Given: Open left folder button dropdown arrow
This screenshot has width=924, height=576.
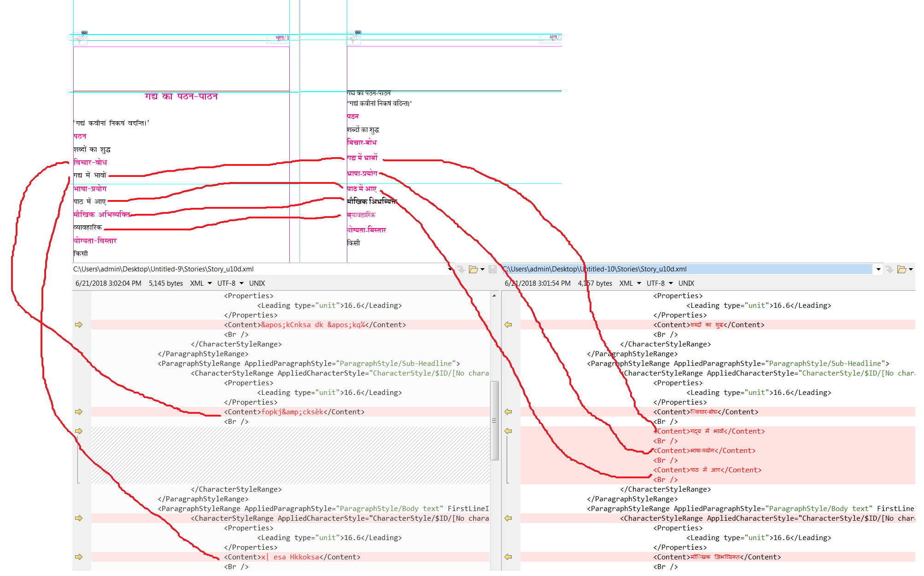Looking at the screenshot, I should (x=482, y=270).
